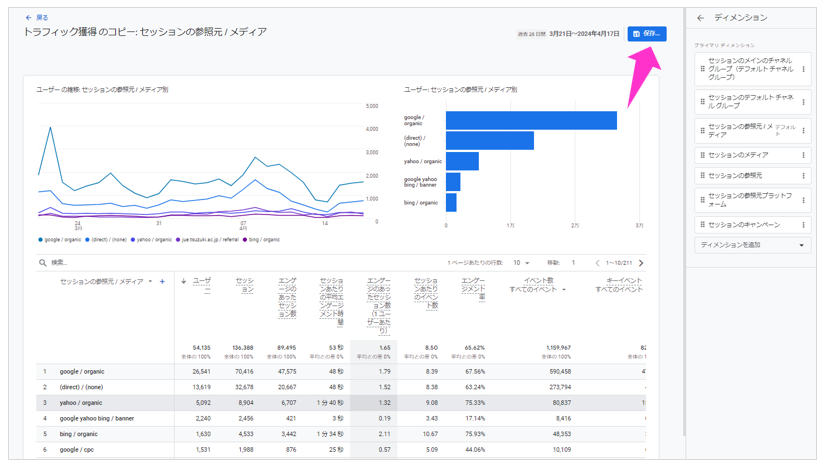
Task: Click the (direct) / (none) legend dot
Action: click(87, 240)
